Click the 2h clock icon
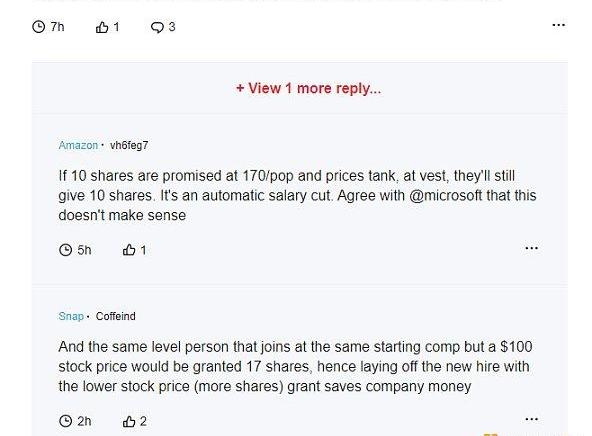The width and height of the screenshot is (592, 436). click(66, 421)
